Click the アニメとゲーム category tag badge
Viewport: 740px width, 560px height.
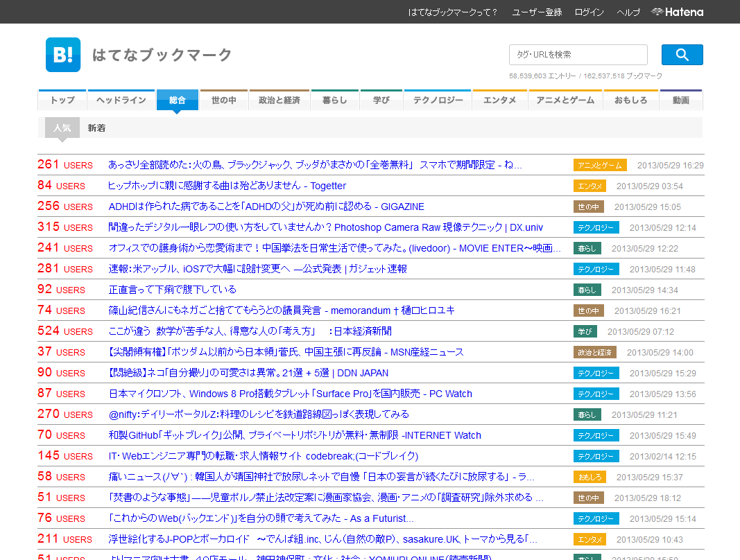(x=601, y=165)
